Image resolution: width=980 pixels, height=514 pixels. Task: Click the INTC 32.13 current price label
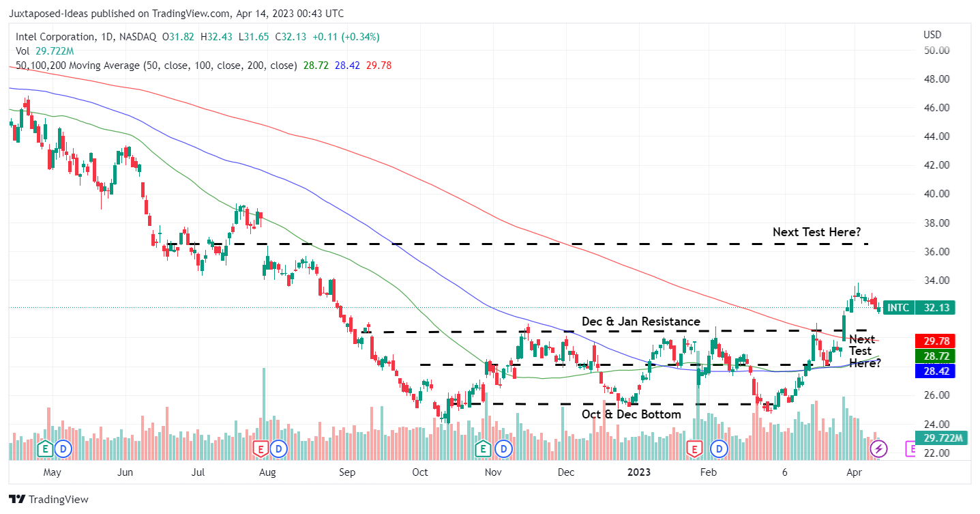point(919,307)
